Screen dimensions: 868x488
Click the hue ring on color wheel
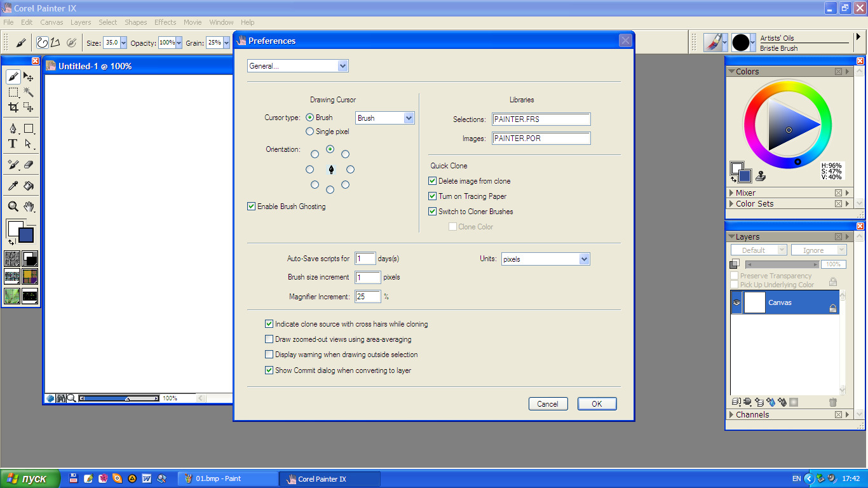point(788,86)
